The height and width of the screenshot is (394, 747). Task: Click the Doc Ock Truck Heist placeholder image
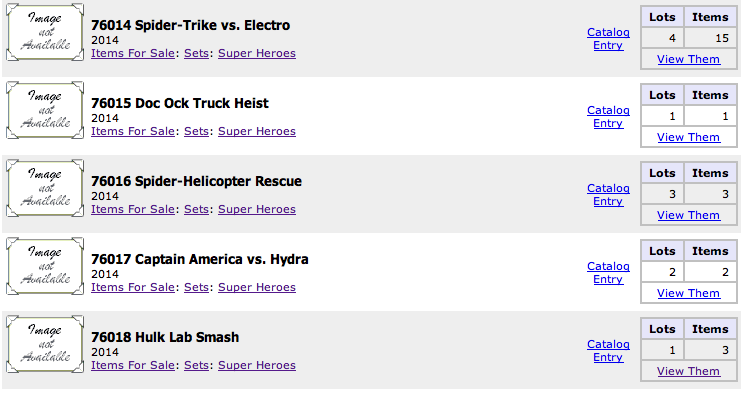(45, 110)
